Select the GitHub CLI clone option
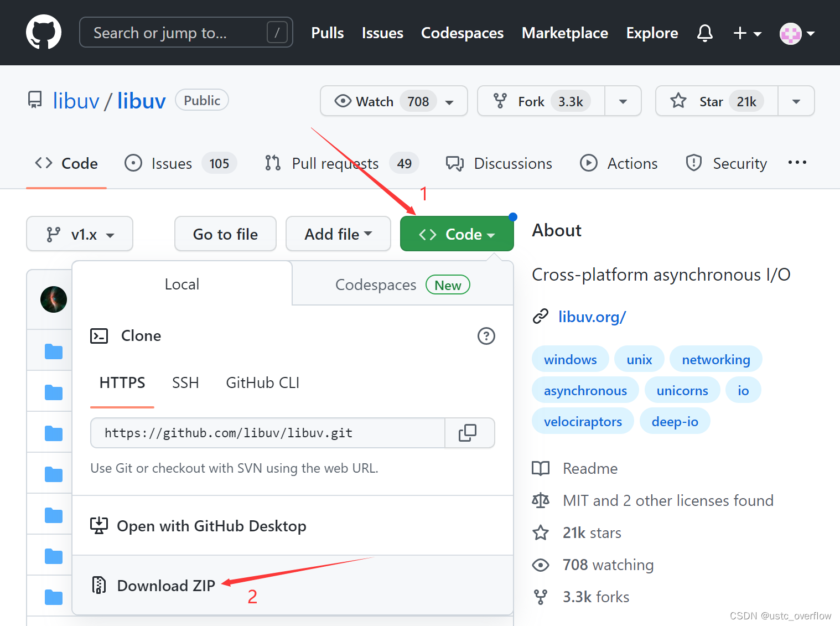The image size is (840, 626). point(263,383)
